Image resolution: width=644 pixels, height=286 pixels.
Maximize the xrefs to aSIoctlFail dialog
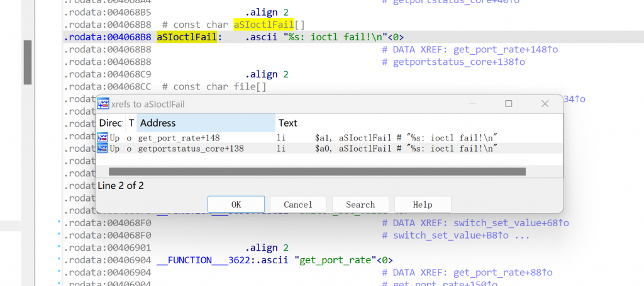tap(509, 103)
